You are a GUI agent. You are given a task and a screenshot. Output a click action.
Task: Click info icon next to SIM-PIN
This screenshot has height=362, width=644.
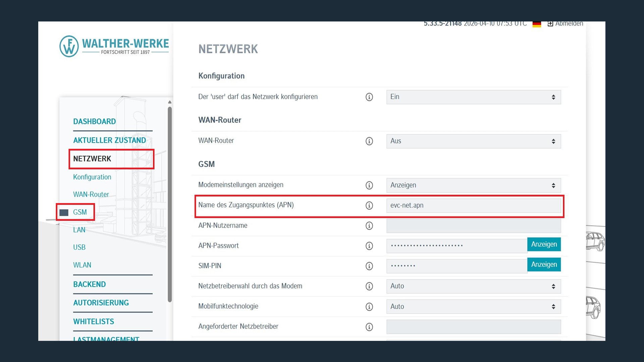[369, 266]
